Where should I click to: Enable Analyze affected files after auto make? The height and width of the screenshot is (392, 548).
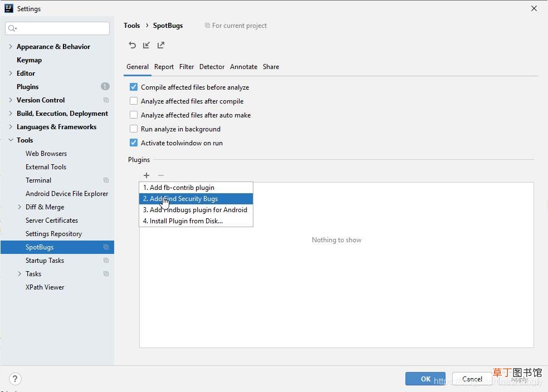click(134, 115)
